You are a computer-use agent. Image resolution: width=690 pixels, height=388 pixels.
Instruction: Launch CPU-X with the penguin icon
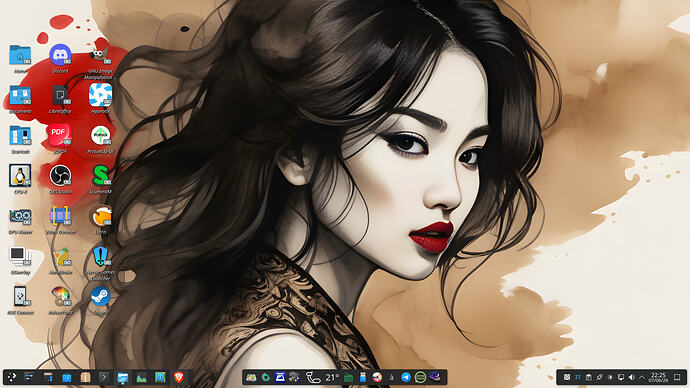point(20,176)
